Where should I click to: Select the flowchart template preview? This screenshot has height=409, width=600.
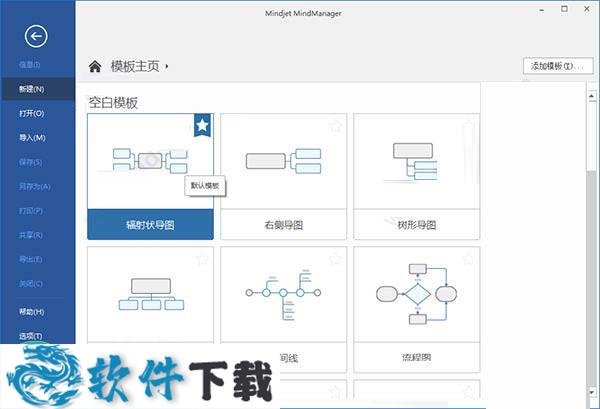417,294
